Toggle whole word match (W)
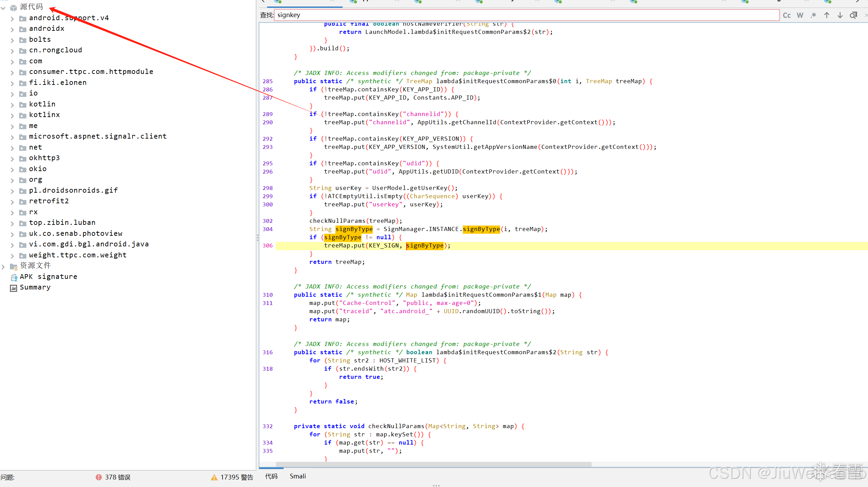868x487 pixels. coord(800,15)
